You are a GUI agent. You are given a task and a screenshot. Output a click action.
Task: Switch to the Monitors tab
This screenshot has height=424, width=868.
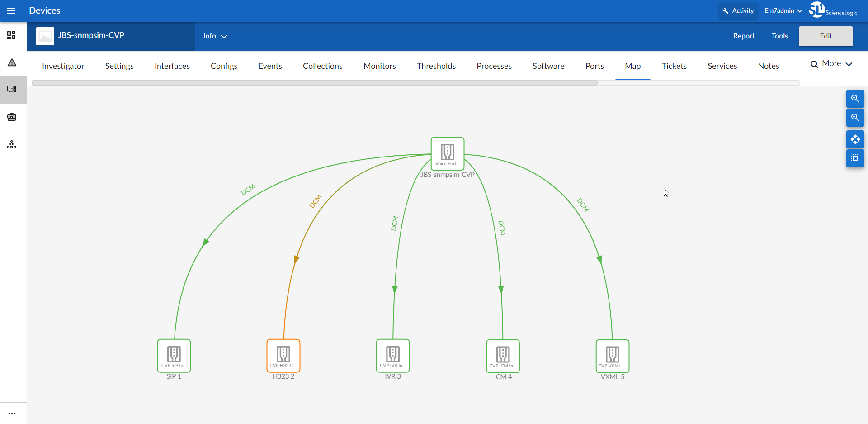click(380, 66)
